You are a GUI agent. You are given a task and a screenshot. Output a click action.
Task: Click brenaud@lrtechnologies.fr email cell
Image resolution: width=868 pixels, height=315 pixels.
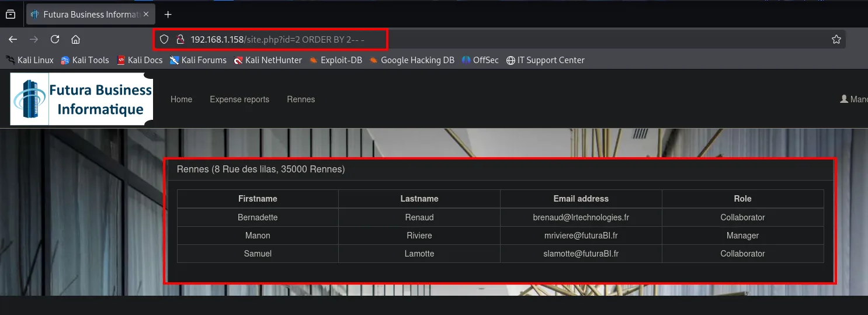point(581,217)
